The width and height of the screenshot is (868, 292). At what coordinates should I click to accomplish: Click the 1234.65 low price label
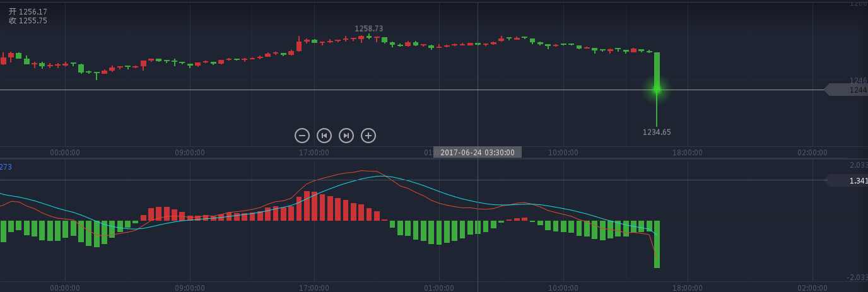click(x=657, y=132)
